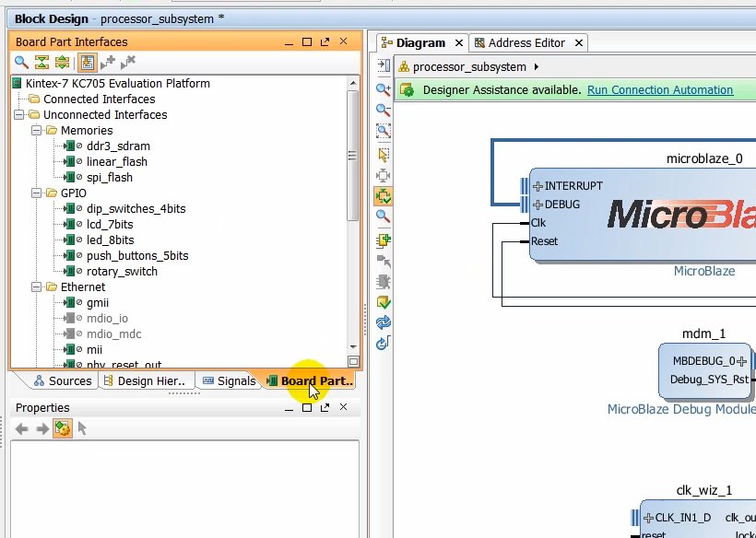This screenshot has height=538, width=756.
Task: Click the Collapse All tree icon
Action: 41,63
